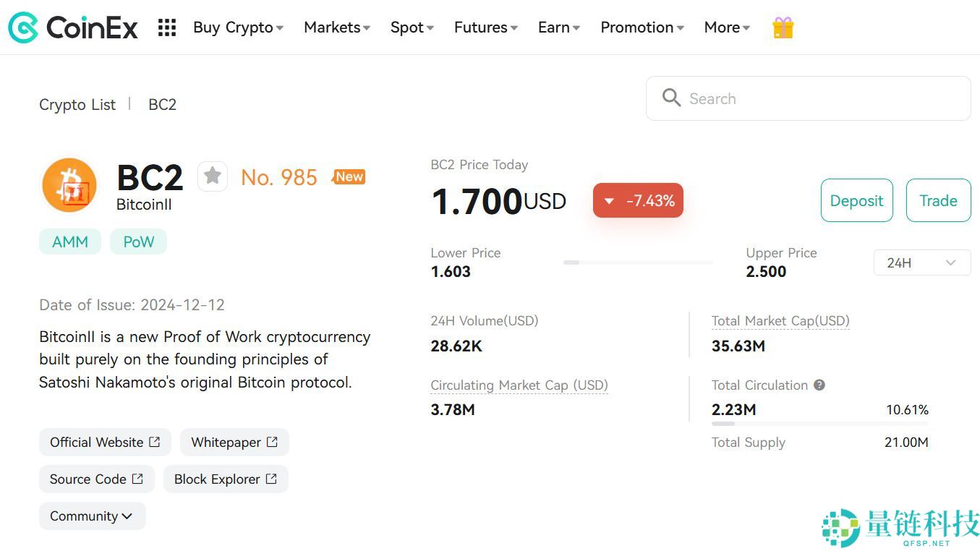Open the 24H time range dropdown
980x551 pixels.
tap(921, 262)
